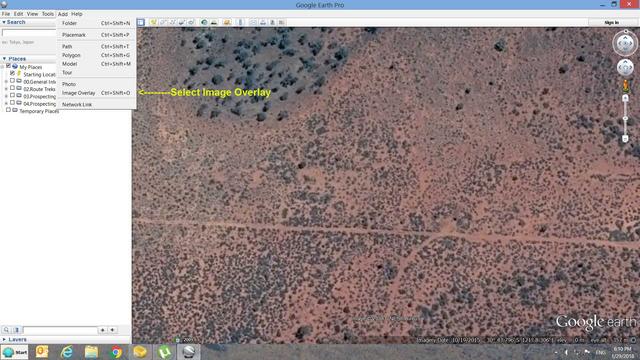Click the zoom slider handle
Screen dimensions: 640x360
pos(625,118)
